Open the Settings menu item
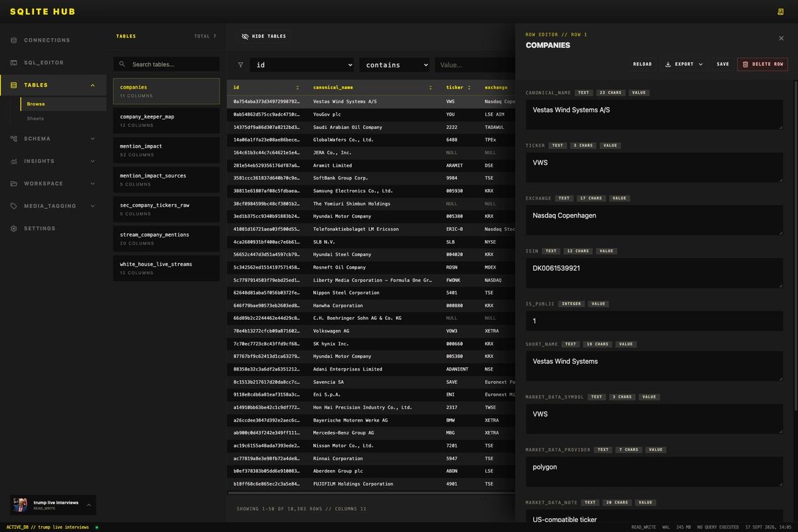Viewport: 798px width, 532px height. (53, 229)
